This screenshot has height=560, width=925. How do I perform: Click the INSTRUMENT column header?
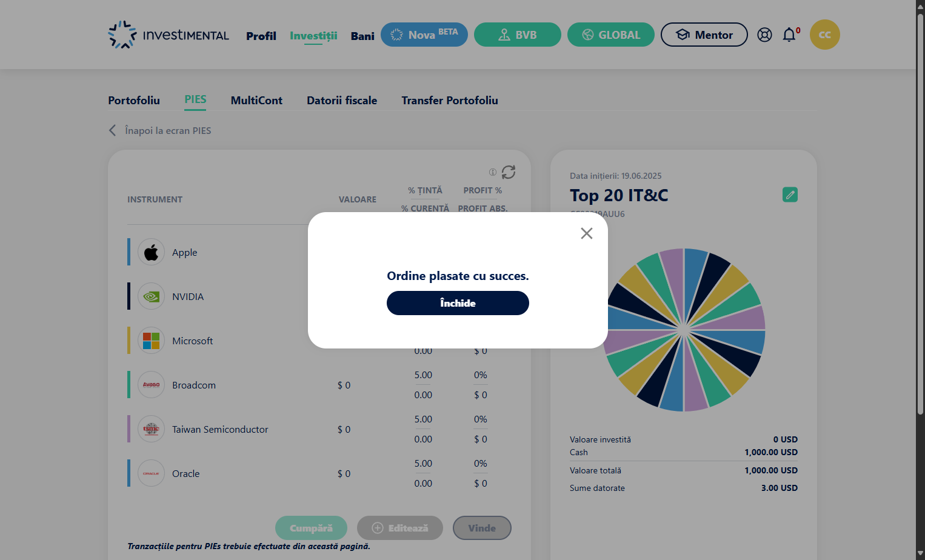click(155, 199)
